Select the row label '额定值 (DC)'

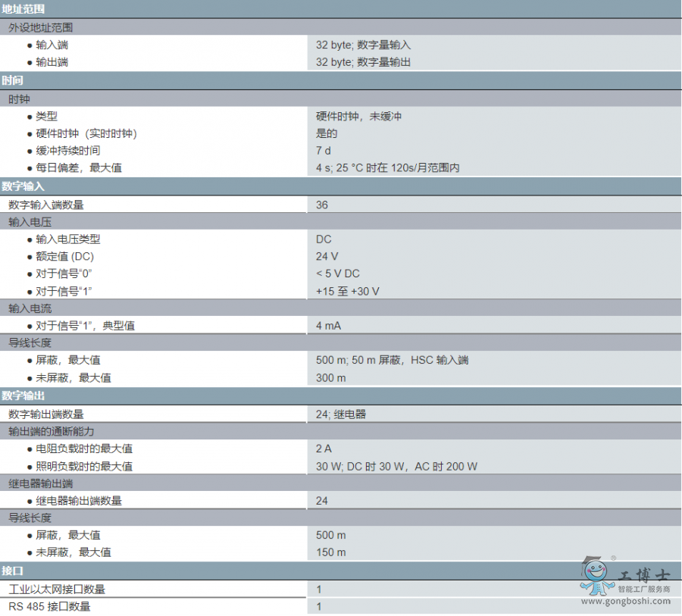pos(65,257)
